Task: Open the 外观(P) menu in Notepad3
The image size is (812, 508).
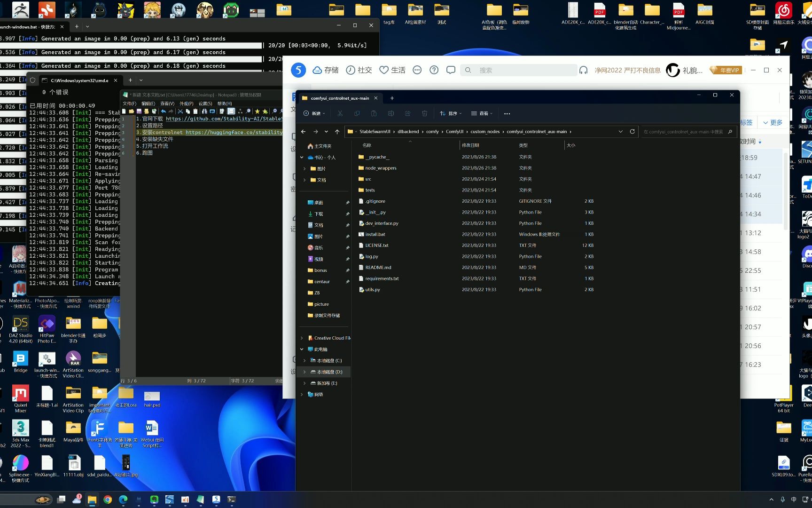Action: click(187, 103)
